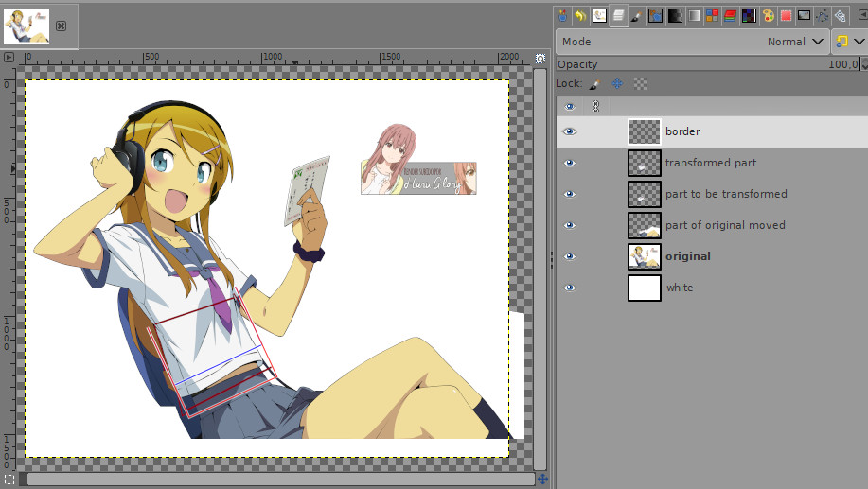This screenshot has width=868, height=489.
Task: Select the image tab thumbnail
Action: point(27,26)
